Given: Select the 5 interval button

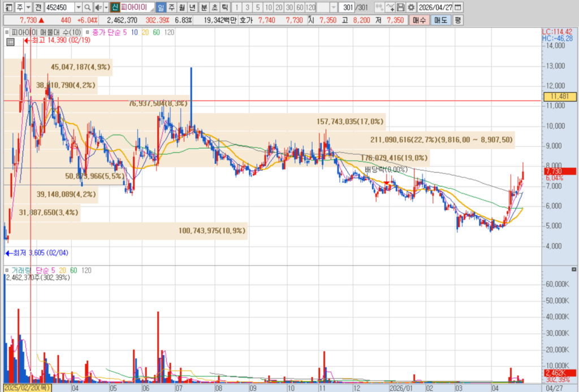Looking at the screenshot, I should pos(258,7).
